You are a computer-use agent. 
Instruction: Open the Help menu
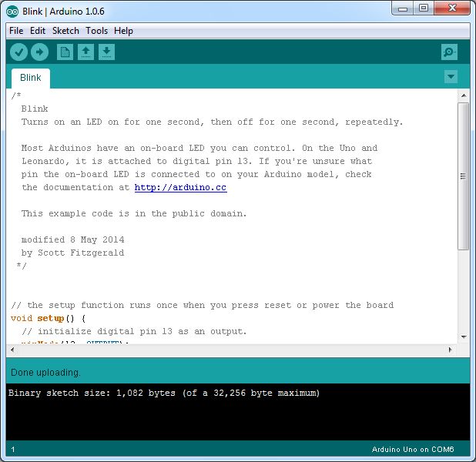point(123,31)
